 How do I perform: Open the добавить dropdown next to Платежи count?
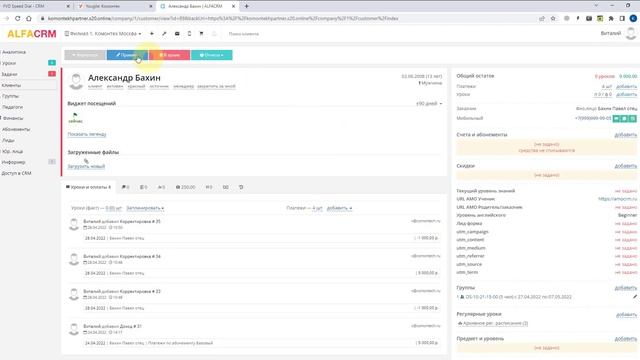click(339, 208)
